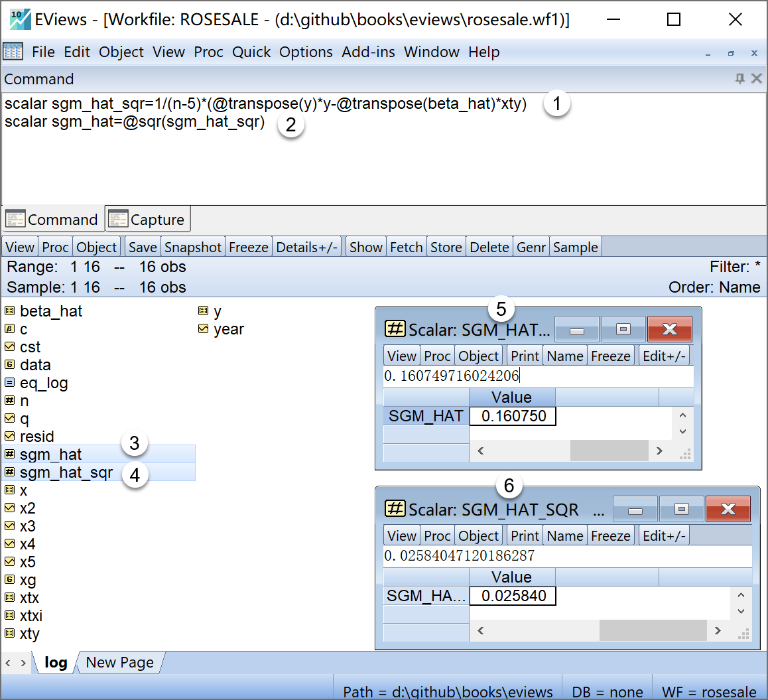Toggle Edit+/- in SGM_HAT_SQR scalar window

pos(664,536)
